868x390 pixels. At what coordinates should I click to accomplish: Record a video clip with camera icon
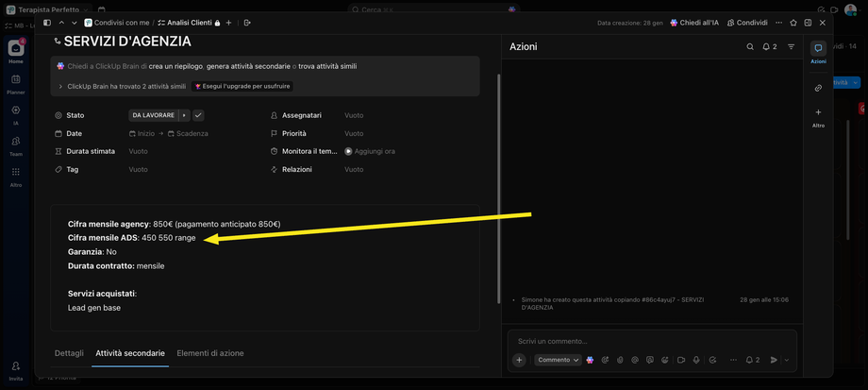[681, 360]
